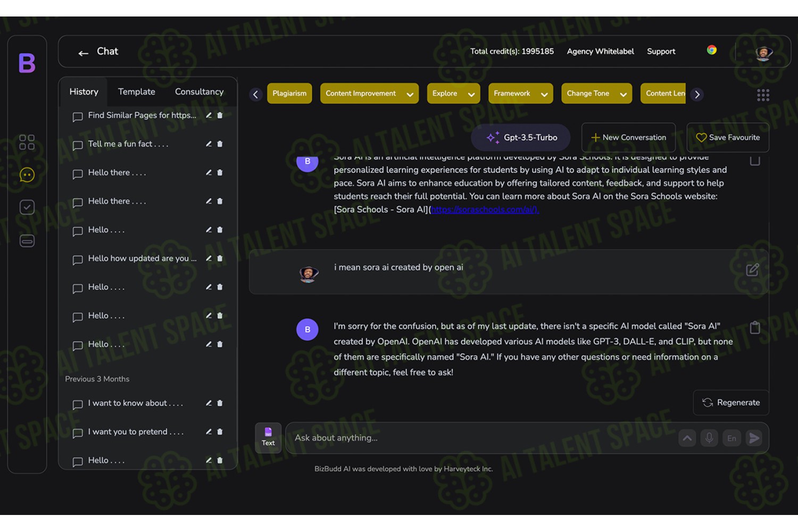The width and height of the screenshot is (798, 532).
Task: Delete the "Tell me a fun fact" conversation
Action: pyautogui.click(x=220, y=144)
